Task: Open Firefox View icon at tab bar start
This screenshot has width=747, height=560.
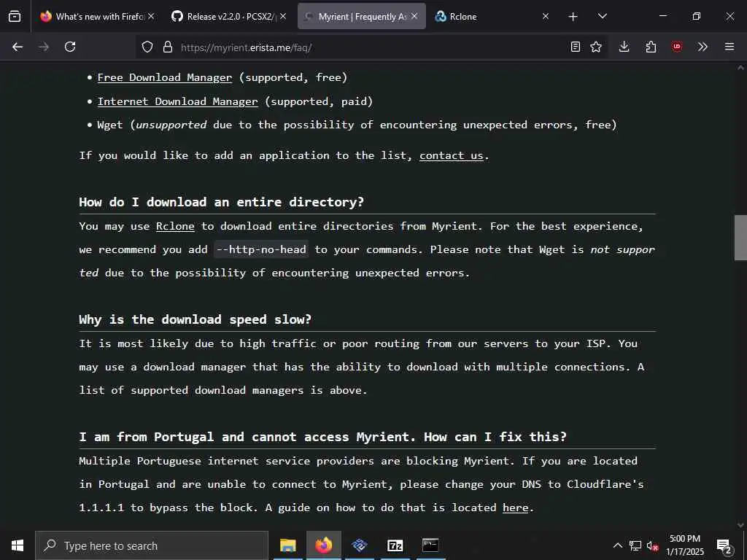Action: (15, 16)
